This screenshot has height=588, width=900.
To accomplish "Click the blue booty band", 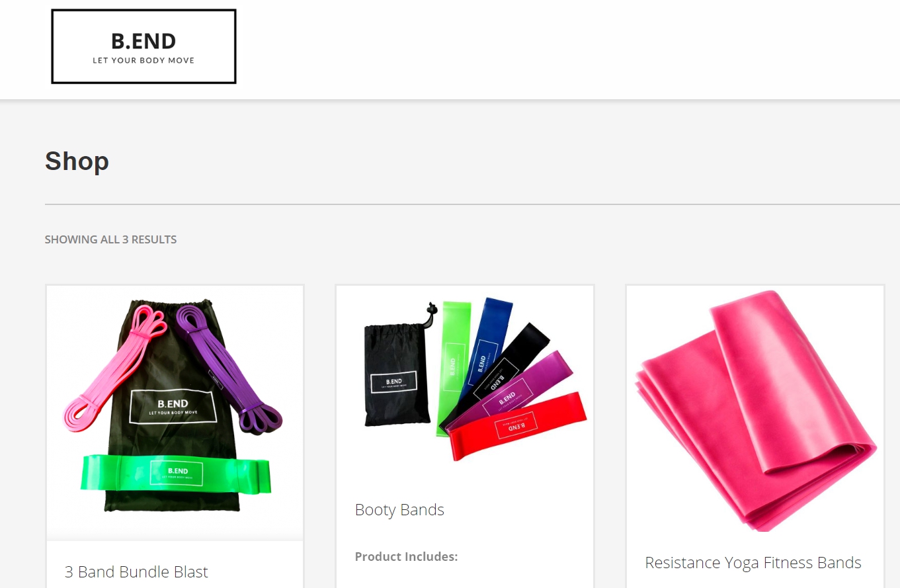I will pos(488,341).
